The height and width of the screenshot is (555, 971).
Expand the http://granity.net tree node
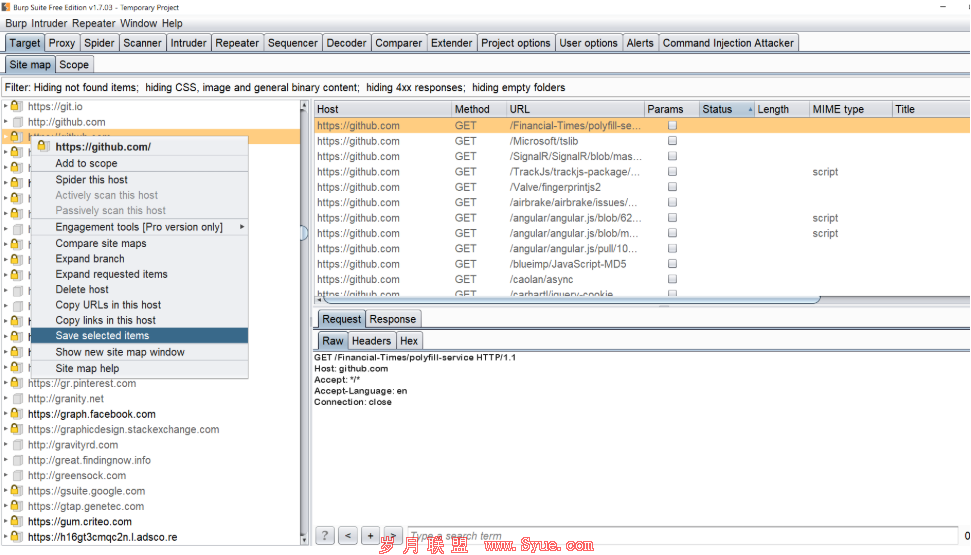[6, 399]
